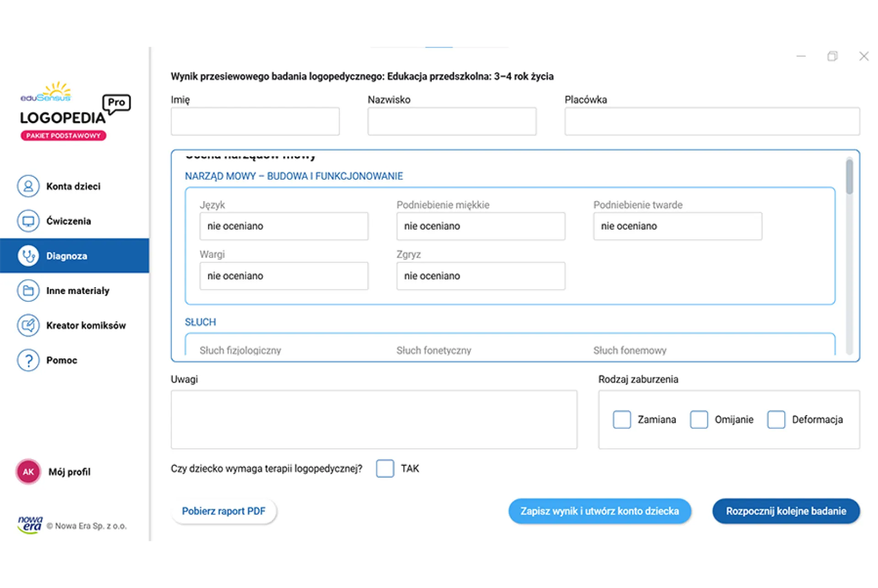Enable the Deformacja checkbox
The image size is (878, 588).
[x=776, y=419]
